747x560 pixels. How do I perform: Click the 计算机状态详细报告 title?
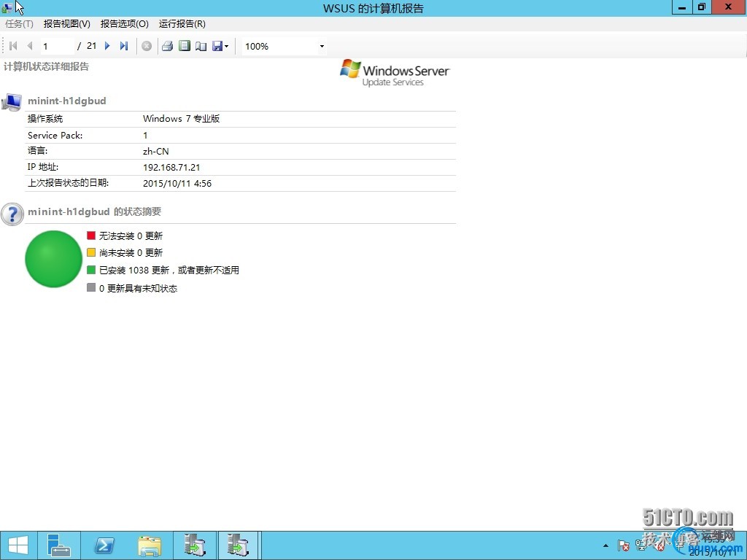tap(46, 66)
